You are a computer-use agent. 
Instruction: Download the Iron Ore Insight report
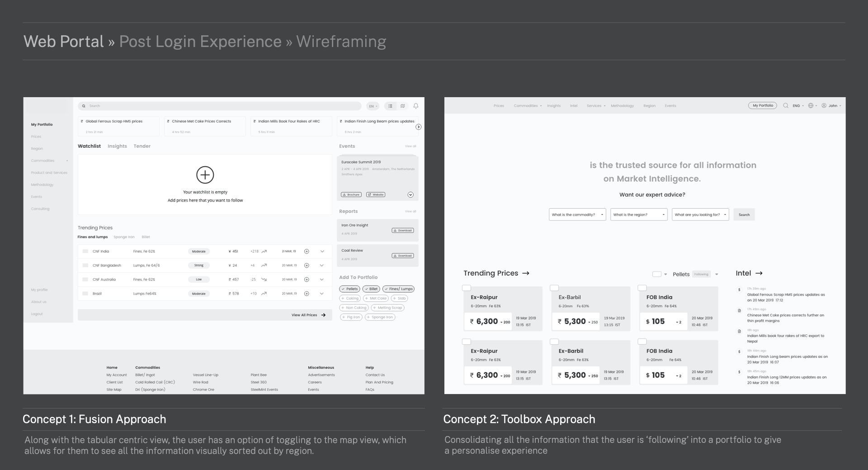click(x=402, y=230)
